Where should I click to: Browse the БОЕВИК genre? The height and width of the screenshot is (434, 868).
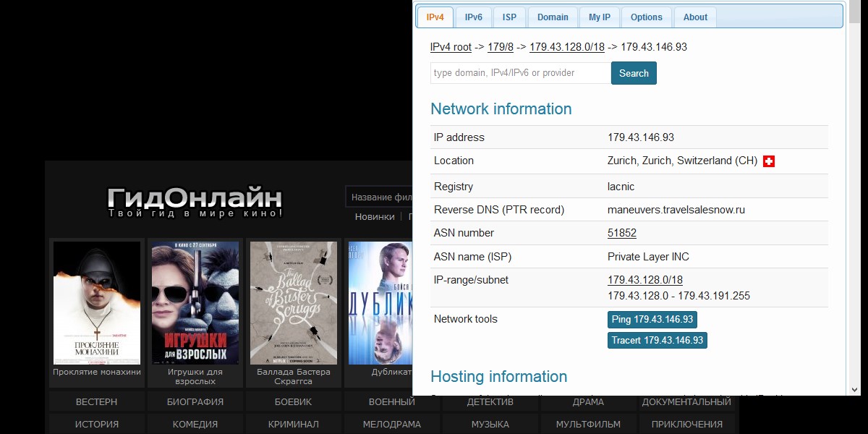[294, 402]
